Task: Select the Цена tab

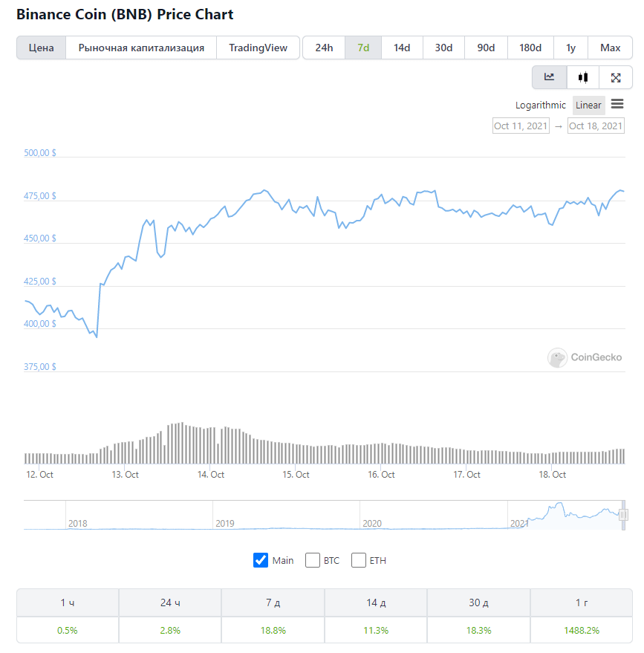Action: click(x=41, y=48)
